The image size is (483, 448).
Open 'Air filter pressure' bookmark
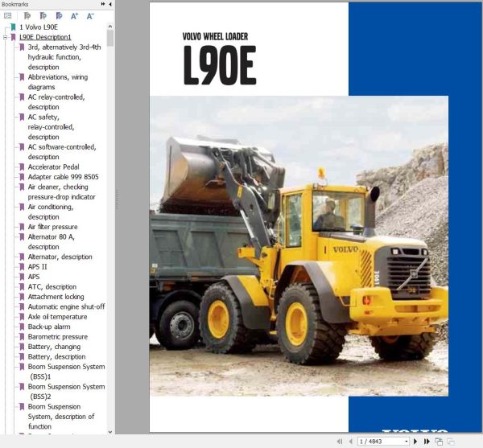[52, 227]
